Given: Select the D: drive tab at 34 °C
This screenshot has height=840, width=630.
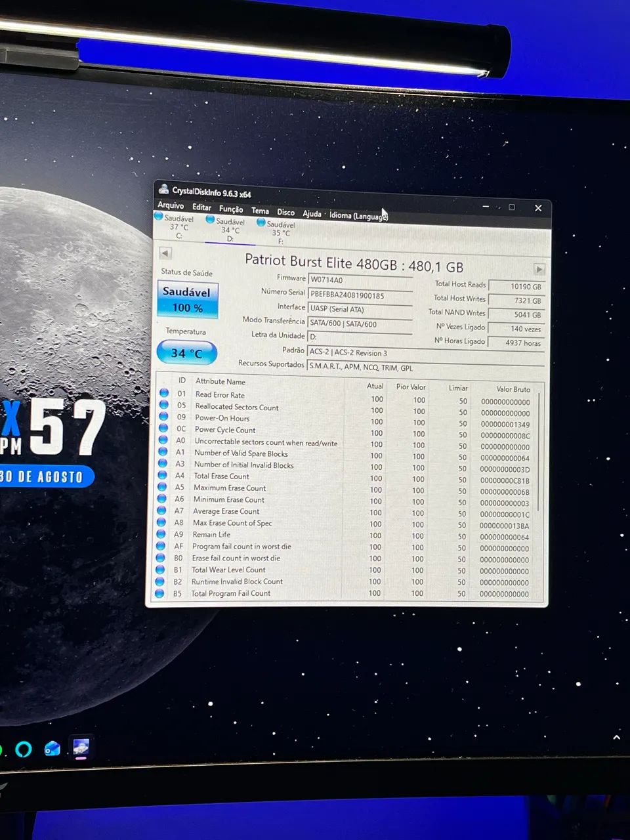Looking at the screenshot, I should tap(230, 230).
